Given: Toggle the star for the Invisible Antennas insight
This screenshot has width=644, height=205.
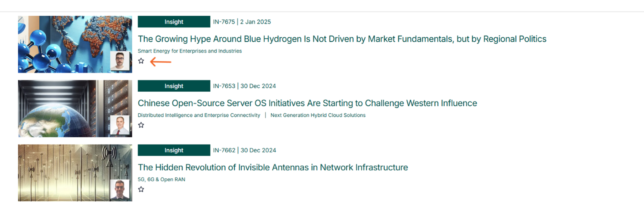Looking at the screenshot, I should (141, 189).
